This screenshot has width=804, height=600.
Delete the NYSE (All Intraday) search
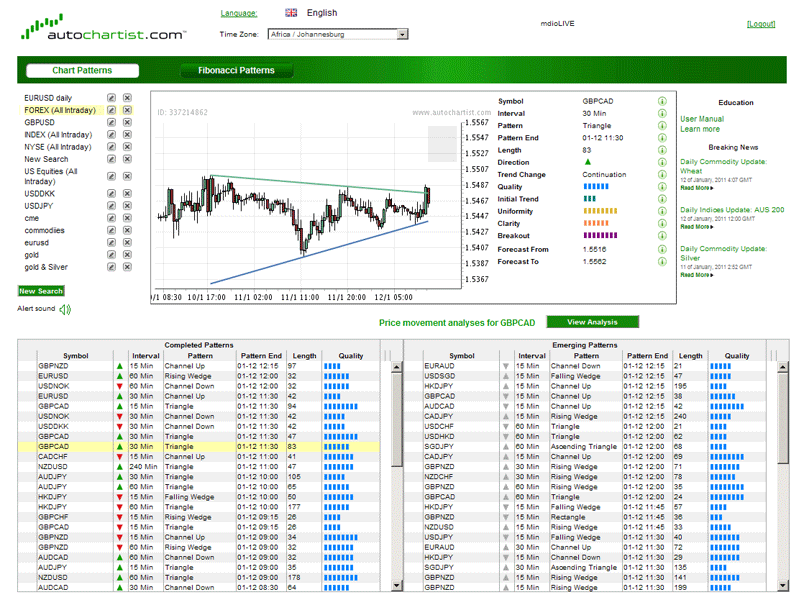[x=127, y=147]
